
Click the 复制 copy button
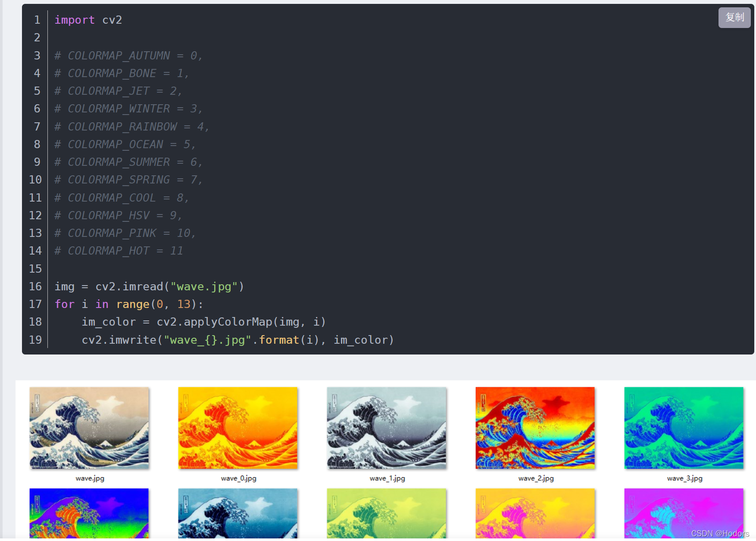pos(734,18)
